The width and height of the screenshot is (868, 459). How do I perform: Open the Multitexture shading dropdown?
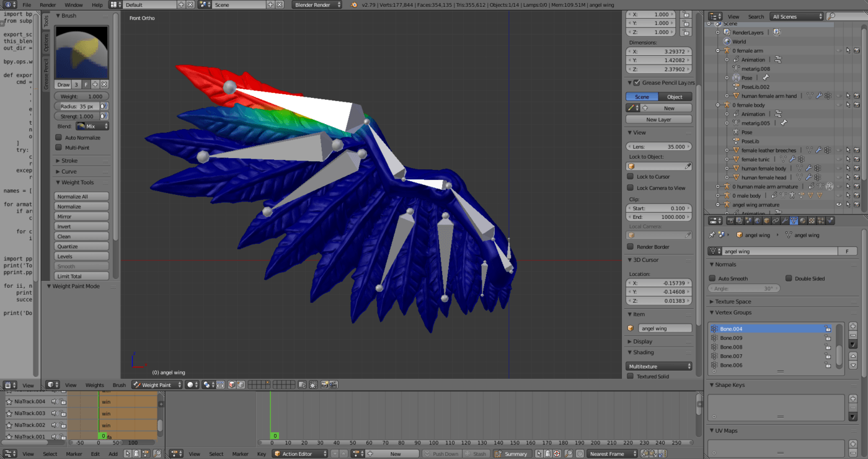658,367
